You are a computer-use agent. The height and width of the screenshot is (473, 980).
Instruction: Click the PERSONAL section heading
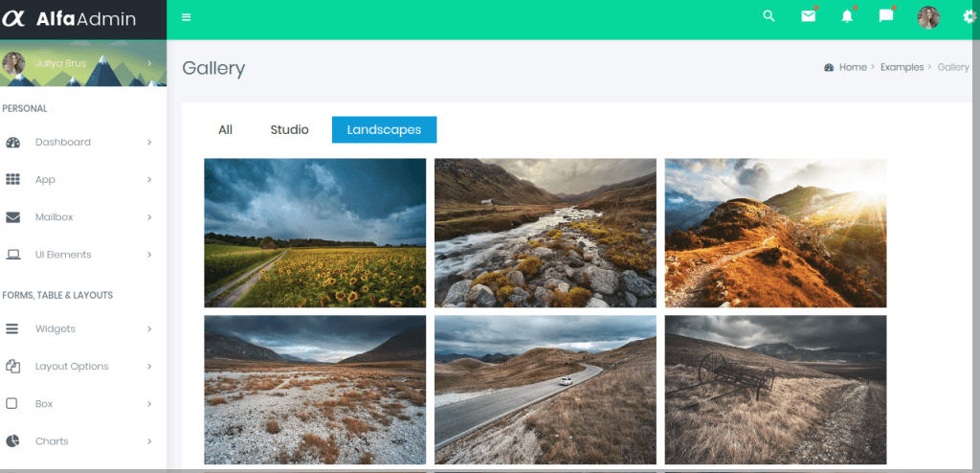(x=24, y=108)
